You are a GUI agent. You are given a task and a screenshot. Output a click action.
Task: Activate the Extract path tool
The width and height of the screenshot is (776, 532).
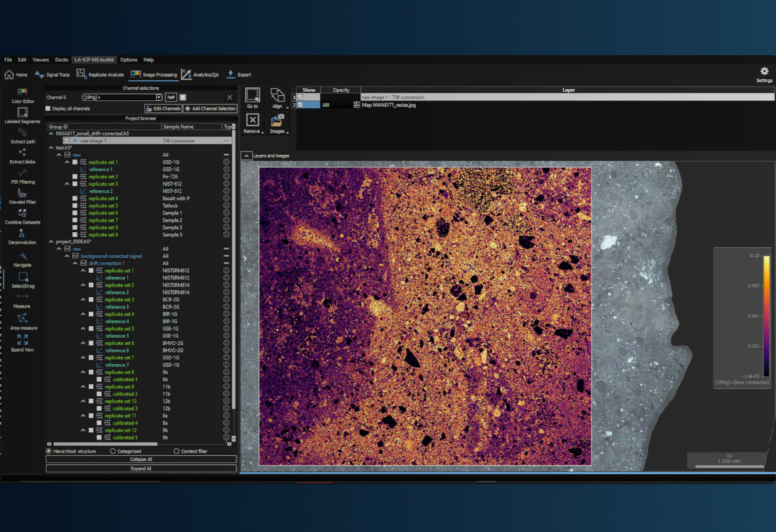(x=22, y=136)
